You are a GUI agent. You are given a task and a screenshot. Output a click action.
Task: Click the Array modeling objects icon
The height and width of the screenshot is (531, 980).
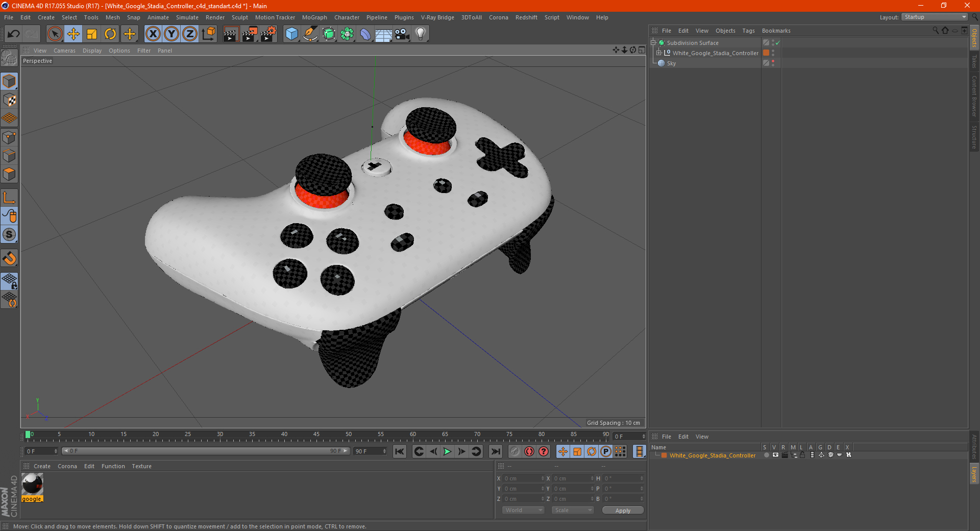tap(347, 34)
